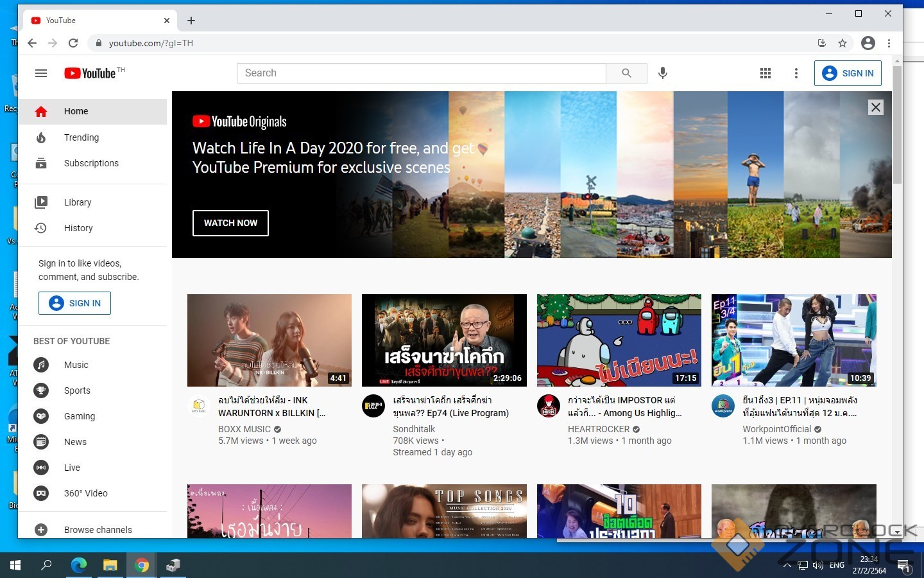Image resolution: width=924 pixels, height=578 pixels.
Task: Toggle the hamburger guide menu
Action: pos(41,73)
